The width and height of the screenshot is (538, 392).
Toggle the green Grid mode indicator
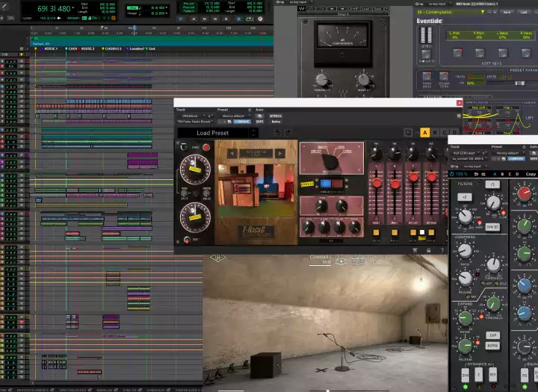click(132, 7)
